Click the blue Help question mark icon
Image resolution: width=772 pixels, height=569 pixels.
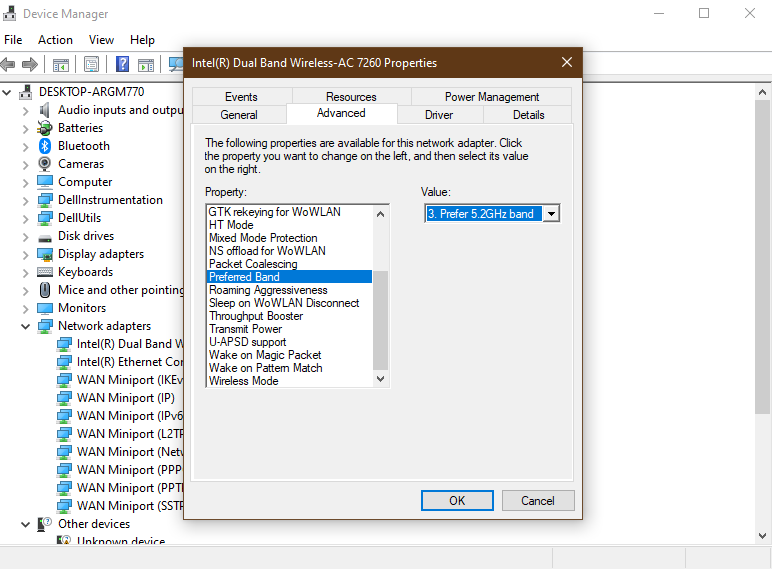(122, 64)
